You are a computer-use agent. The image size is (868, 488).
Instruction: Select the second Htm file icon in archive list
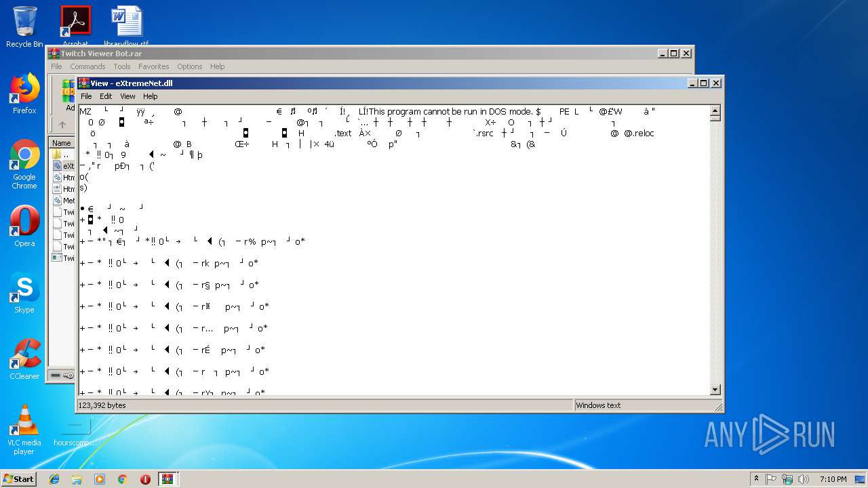pyautogui.click(x=57, y=189)
